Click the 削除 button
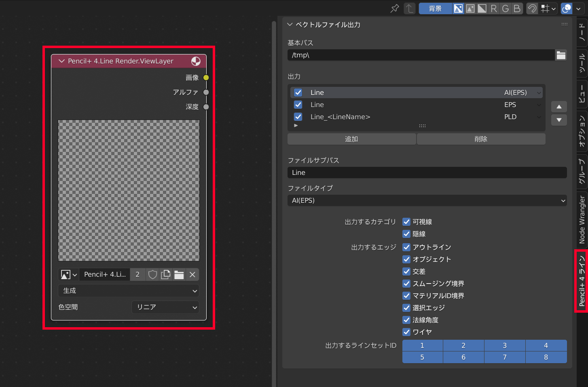This screenshot has width=588, height=387. pyautogui.click(x=481, y=139)
